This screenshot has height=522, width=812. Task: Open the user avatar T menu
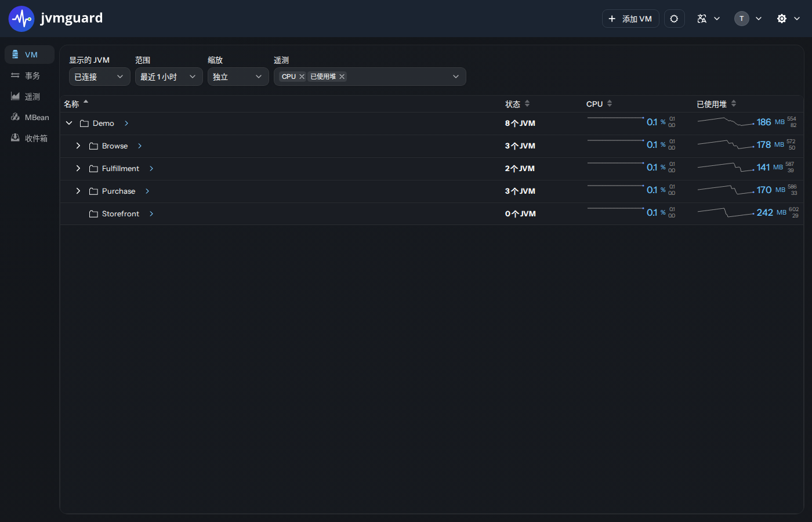point(748,19)
